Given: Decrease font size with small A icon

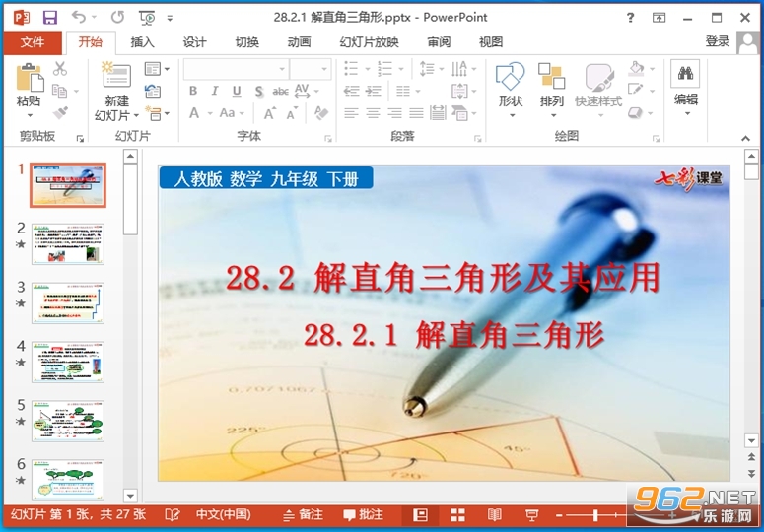Looking at the screenshot, I should click(292, 114).
